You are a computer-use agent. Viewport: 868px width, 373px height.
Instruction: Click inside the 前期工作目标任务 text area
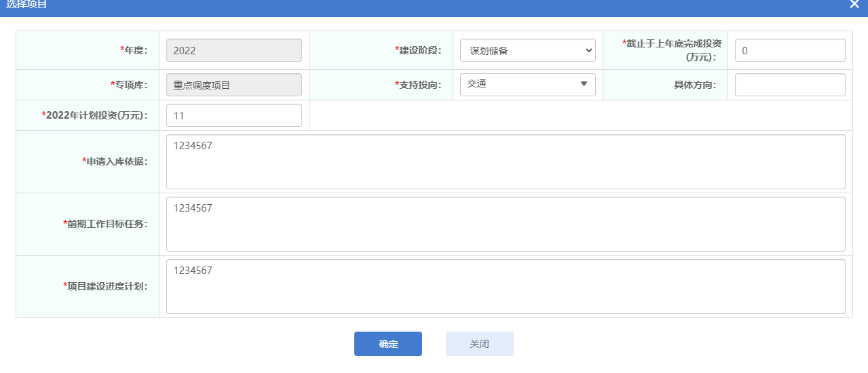505,224
